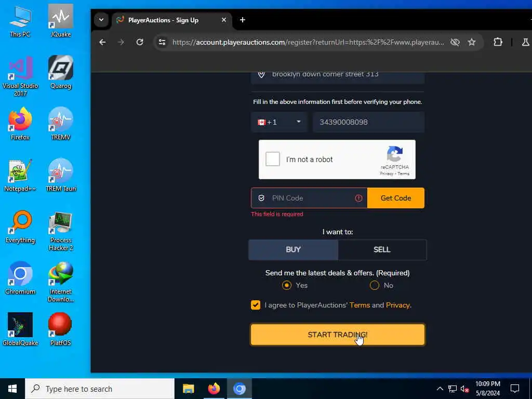This screenshot has height=399, width=532.
Task: Launch TREM Tauri desktop shortcut
Action: (x=60, y=175)
